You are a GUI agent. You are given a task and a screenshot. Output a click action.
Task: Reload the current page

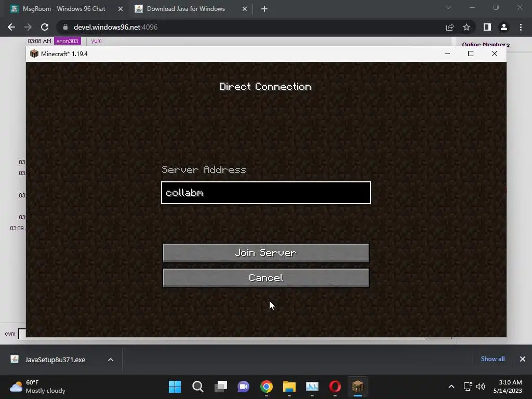(45, 27)
